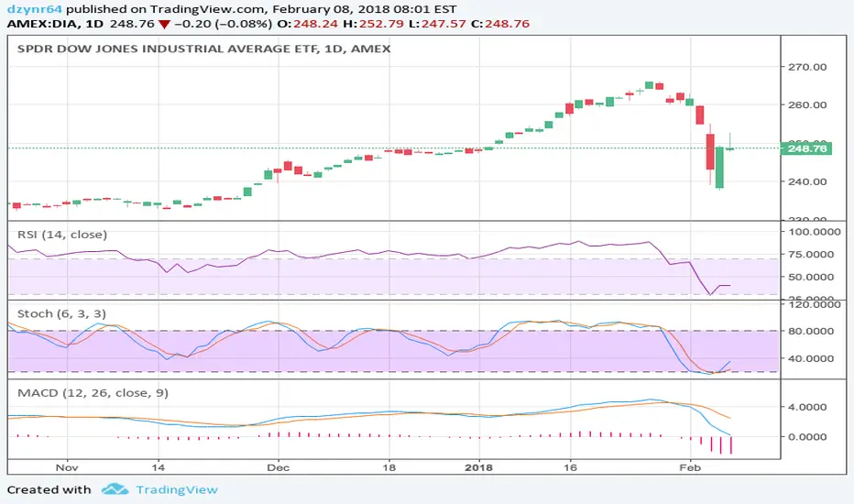
Task: Select the Stoch (6, 3, 3) indicator label
Action: click(x=61, y=313)
